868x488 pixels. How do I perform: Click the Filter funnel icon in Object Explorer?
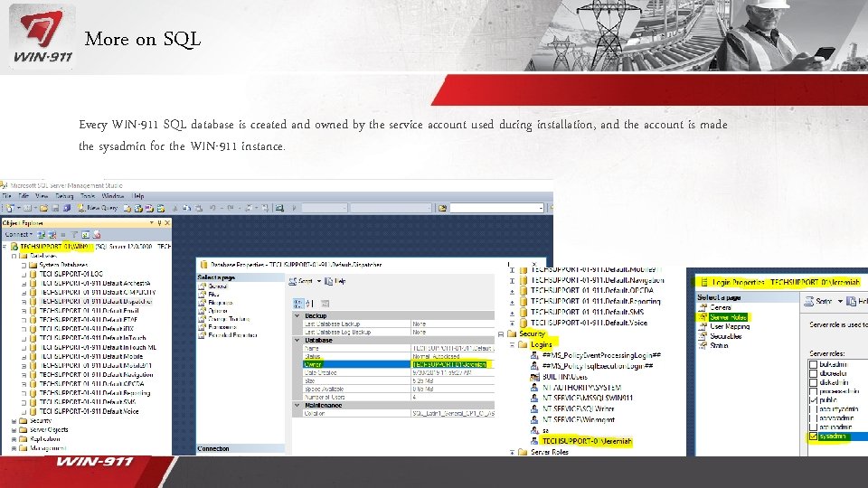(x=74, y=235)
